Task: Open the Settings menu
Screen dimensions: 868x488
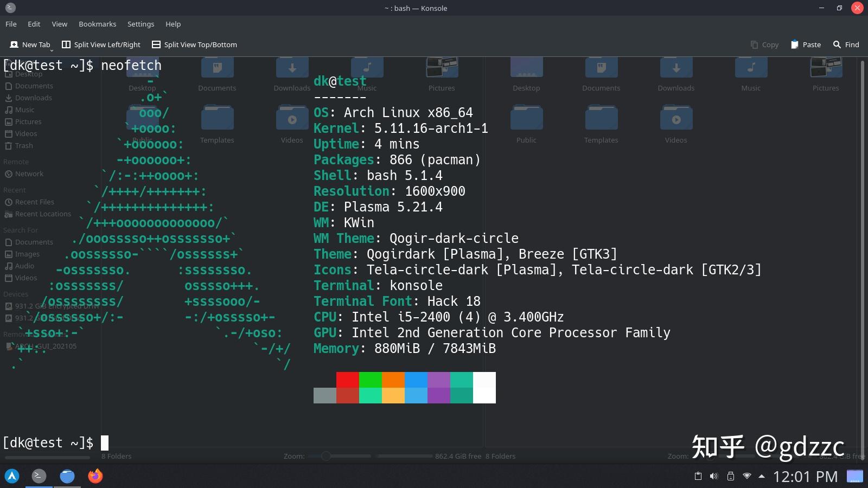Action: pos(141,24)
